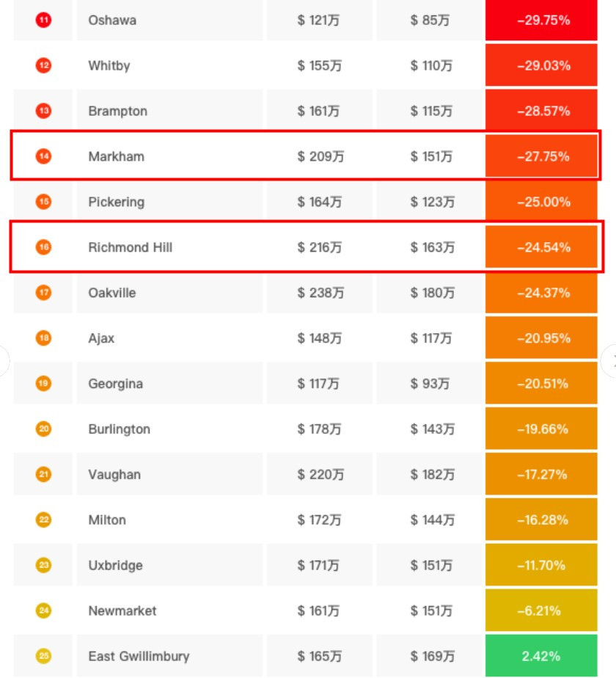Click the rank 11 badge beside Oshawa
616x678 pixels.
(43, 21)
